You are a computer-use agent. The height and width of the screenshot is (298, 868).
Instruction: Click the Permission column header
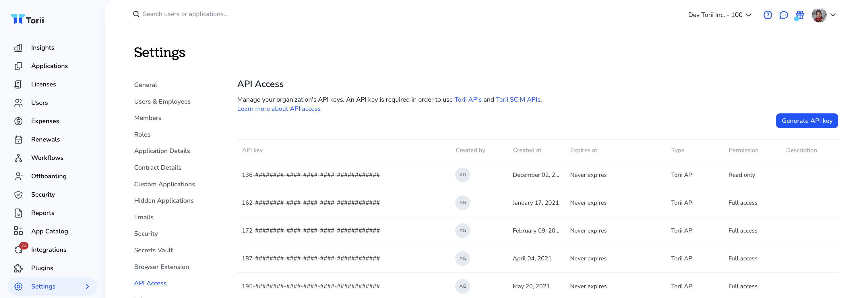click(743, 150)
